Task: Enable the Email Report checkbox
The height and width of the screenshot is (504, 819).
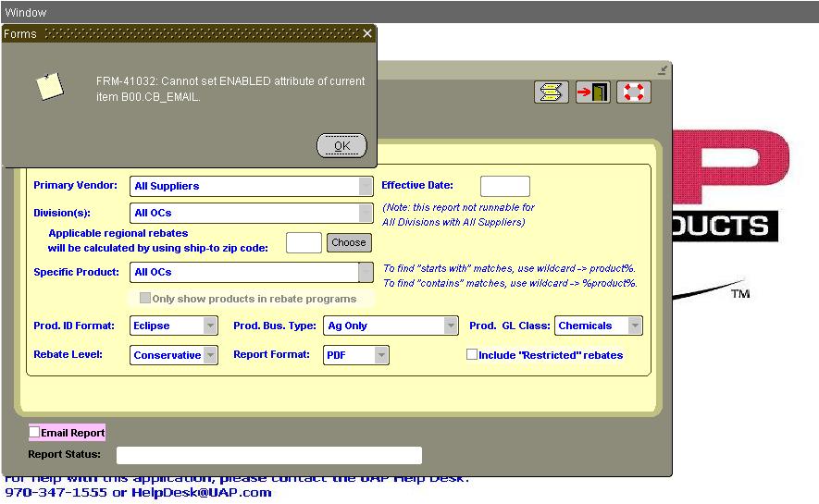Action: pos(35,433)
